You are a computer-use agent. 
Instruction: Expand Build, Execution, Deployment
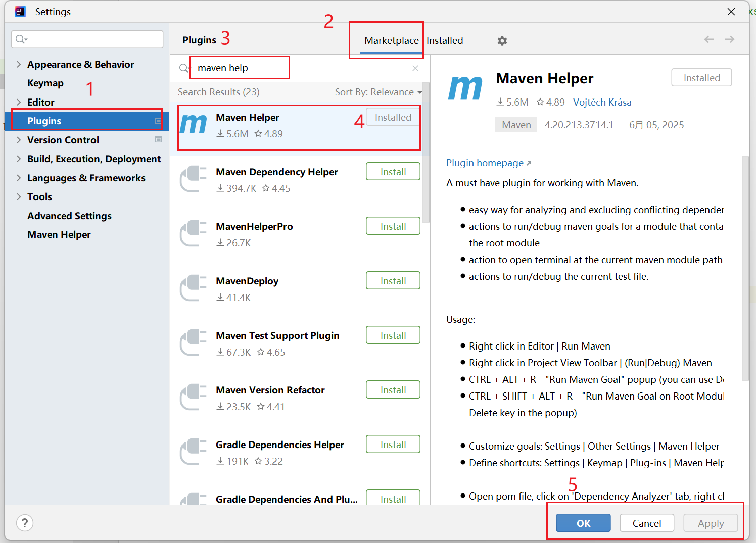tap(19, 159)
